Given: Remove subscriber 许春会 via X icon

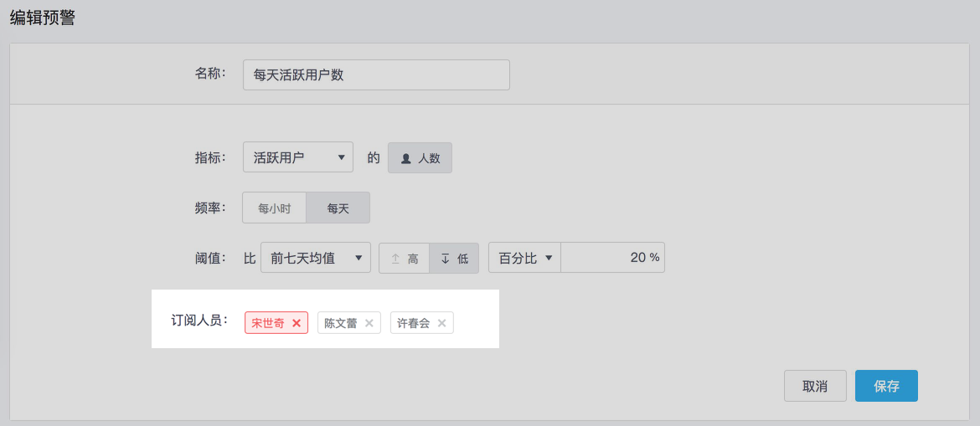Looking at the screenshot, I should point(441,323).
